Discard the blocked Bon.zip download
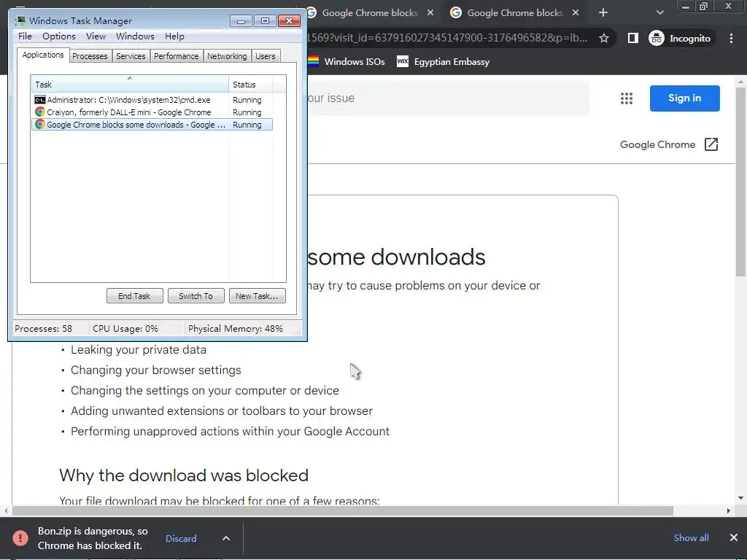The image size is (747, 560). pos(181,538)
